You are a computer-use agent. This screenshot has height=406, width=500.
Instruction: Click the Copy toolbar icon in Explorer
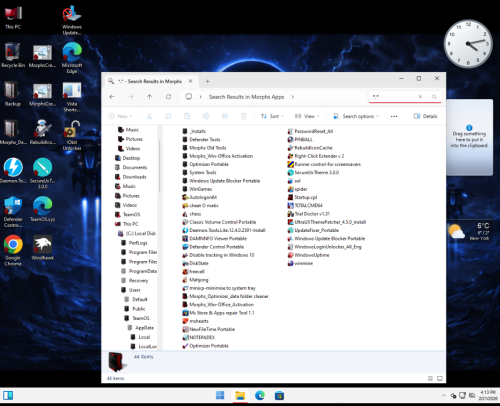[168, 116]
